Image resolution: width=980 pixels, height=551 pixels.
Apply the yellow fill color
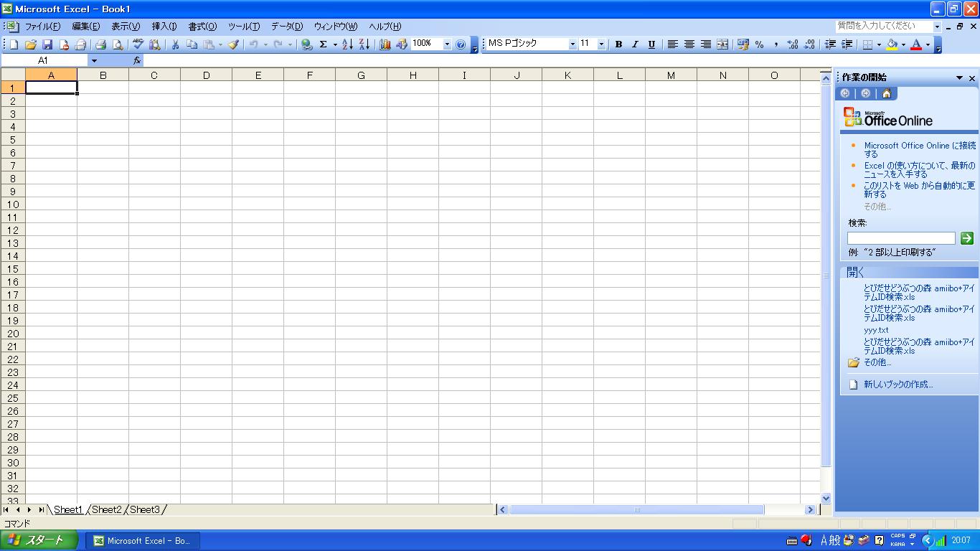(892, 44)
